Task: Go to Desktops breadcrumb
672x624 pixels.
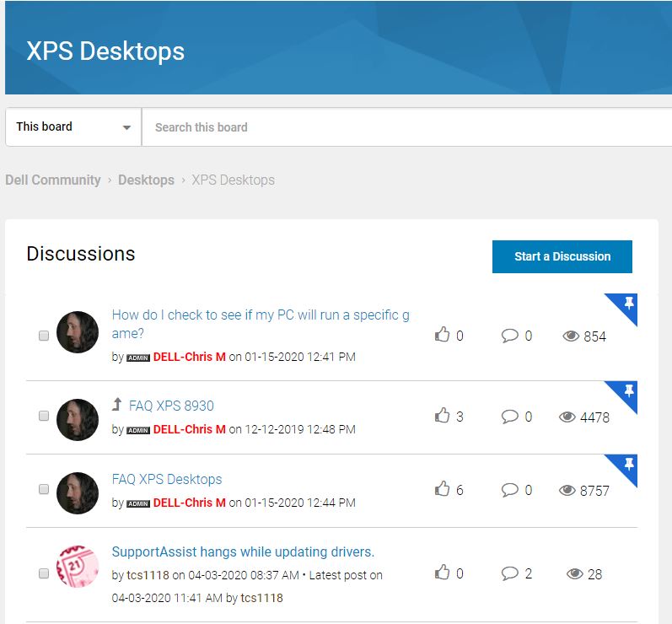Action: [x=146, y=180]
